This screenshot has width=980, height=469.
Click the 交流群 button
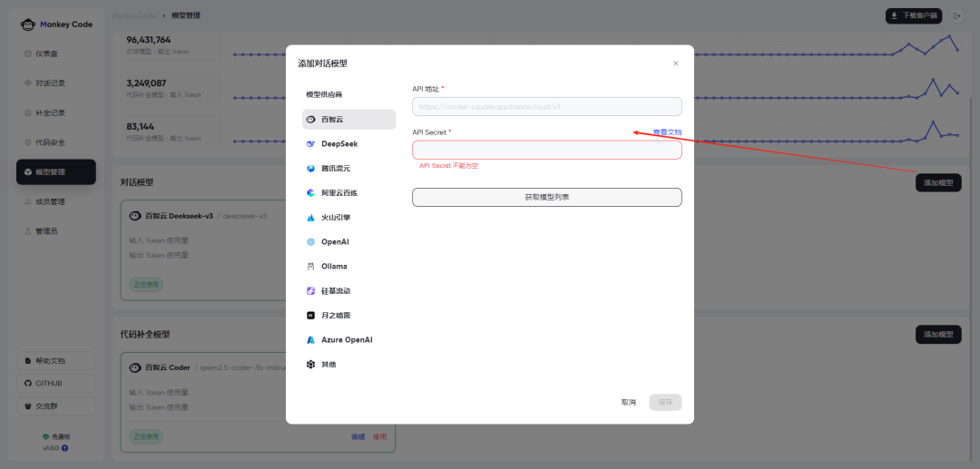click(56, 405)
